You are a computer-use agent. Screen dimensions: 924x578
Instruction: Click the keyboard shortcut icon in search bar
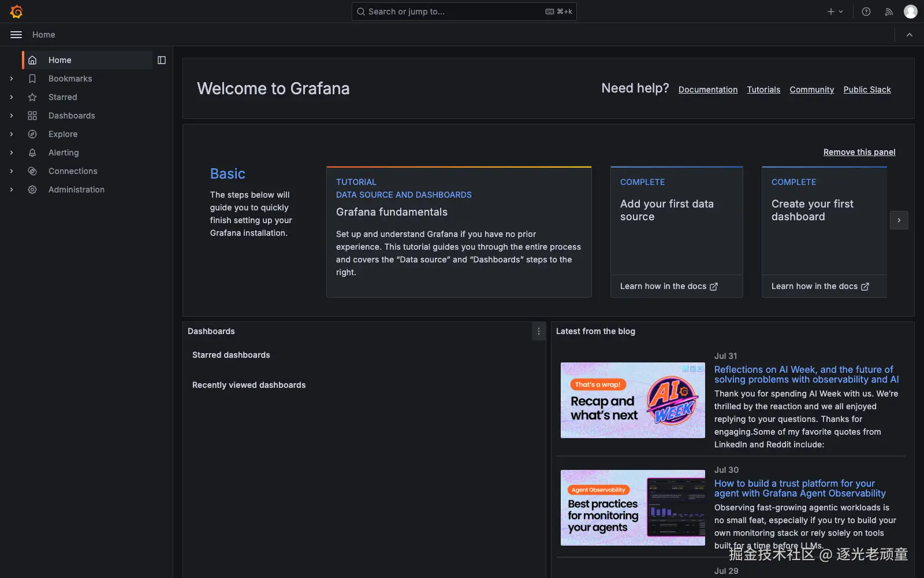(x=550, y=12)
